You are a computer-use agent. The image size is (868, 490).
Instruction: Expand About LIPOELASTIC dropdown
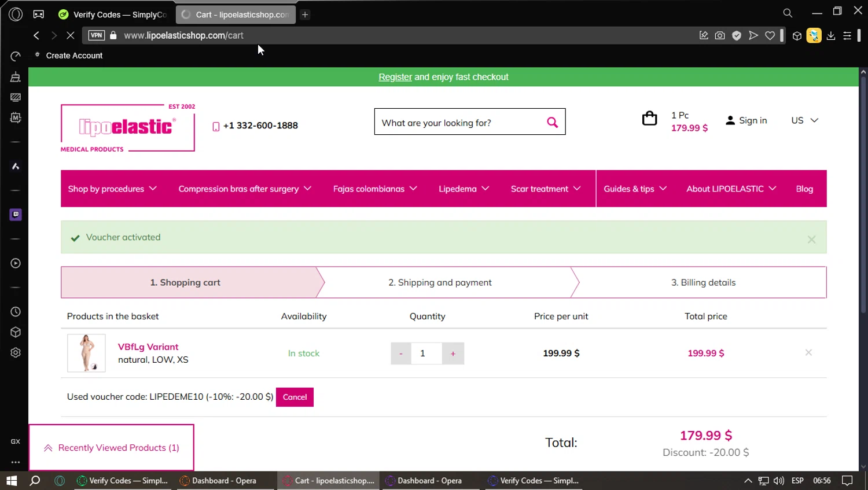click(731, 189)
